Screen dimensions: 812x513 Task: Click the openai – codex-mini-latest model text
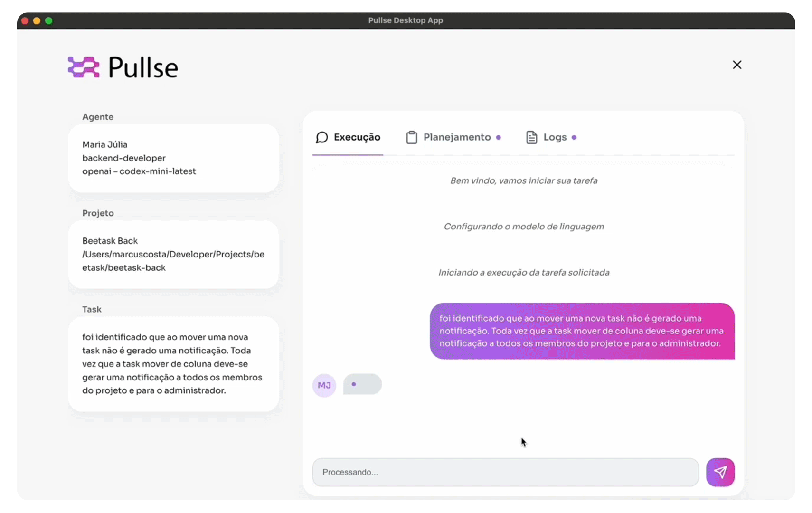(x=139, y=171)
